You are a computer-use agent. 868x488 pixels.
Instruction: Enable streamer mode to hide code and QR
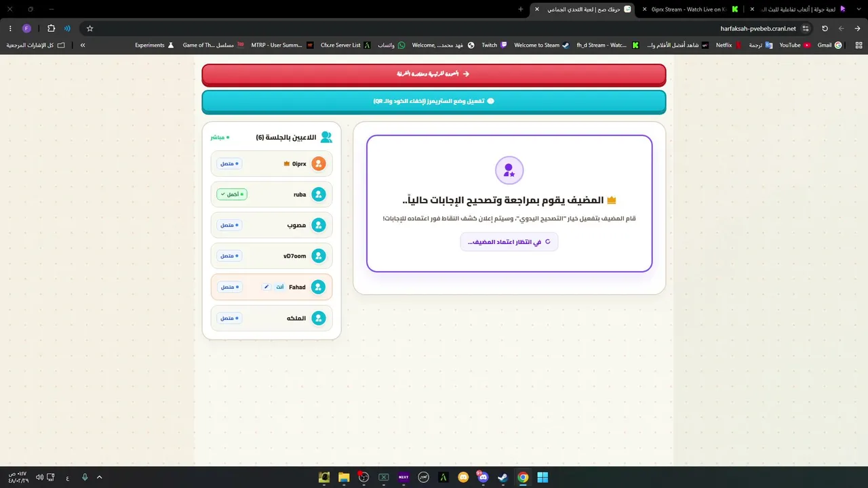(434, 101)
